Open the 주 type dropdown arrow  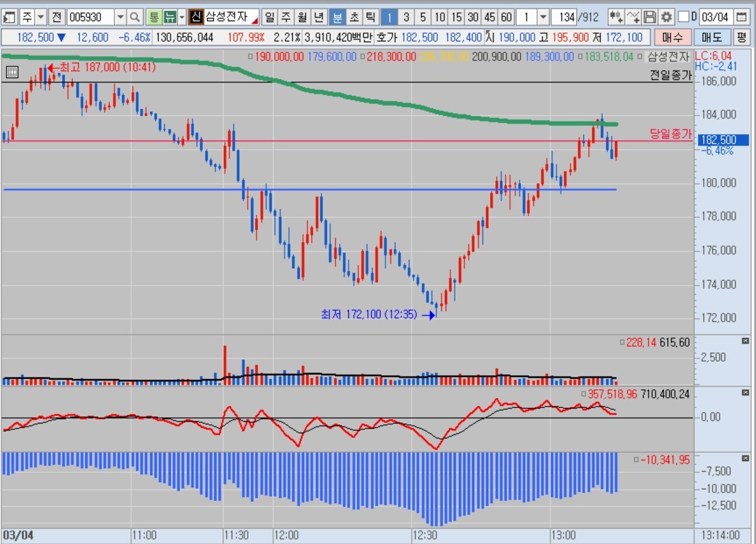(41, 17)
